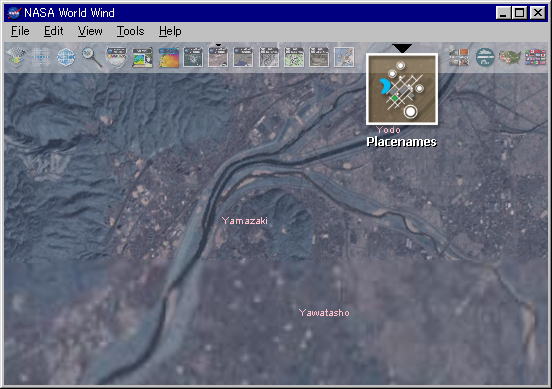The width and height of the screenshot is (552, 389).
Task: Click the United States map toolbar icon
Action: (x=510, y=57)
